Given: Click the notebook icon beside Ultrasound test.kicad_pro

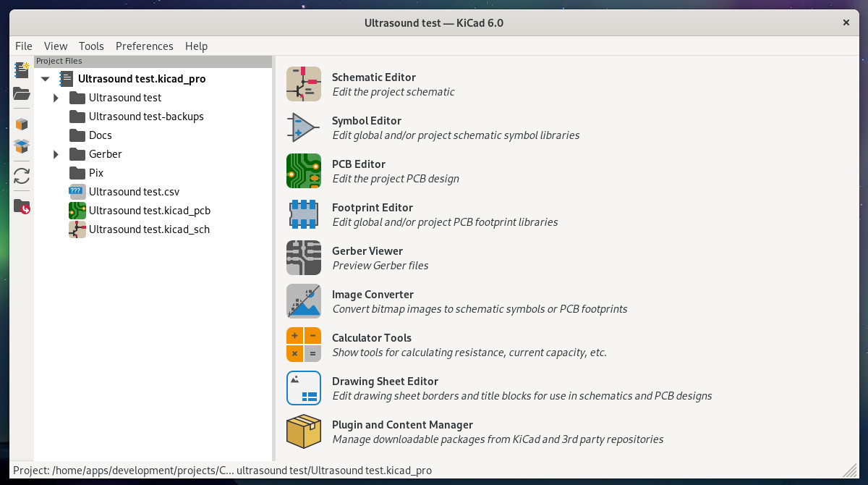Looking at the screenshot, I should [x=66, y=79].
